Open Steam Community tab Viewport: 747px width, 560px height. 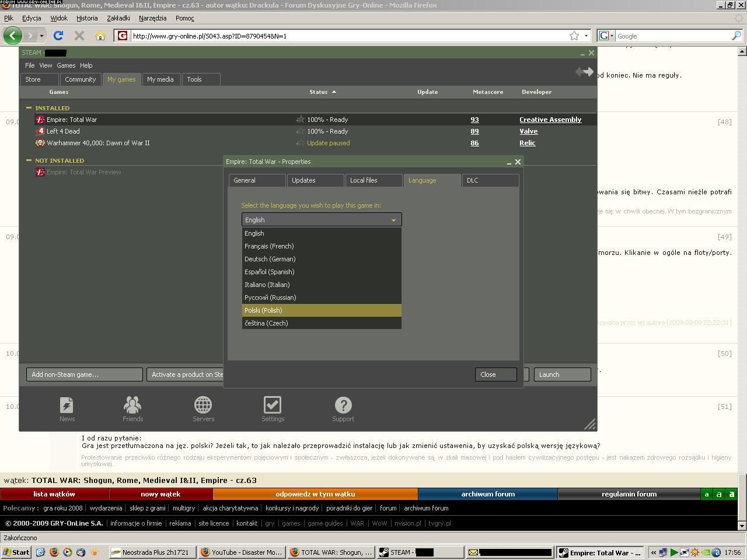point(80,79)
